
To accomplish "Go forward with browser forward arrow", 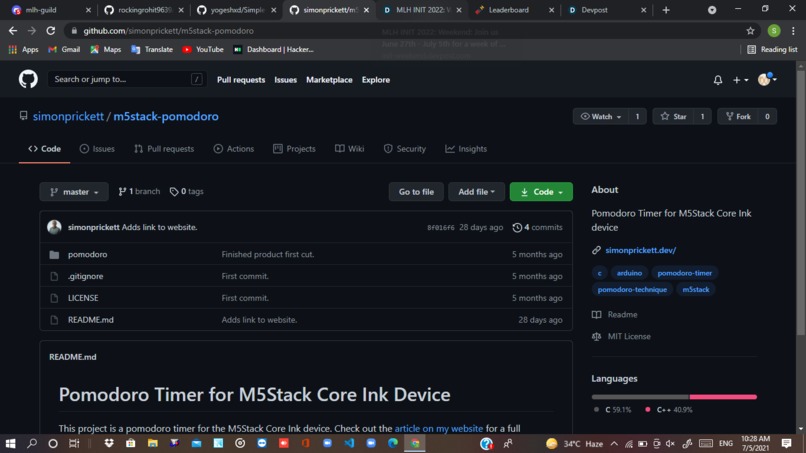I will pos(32,31).
